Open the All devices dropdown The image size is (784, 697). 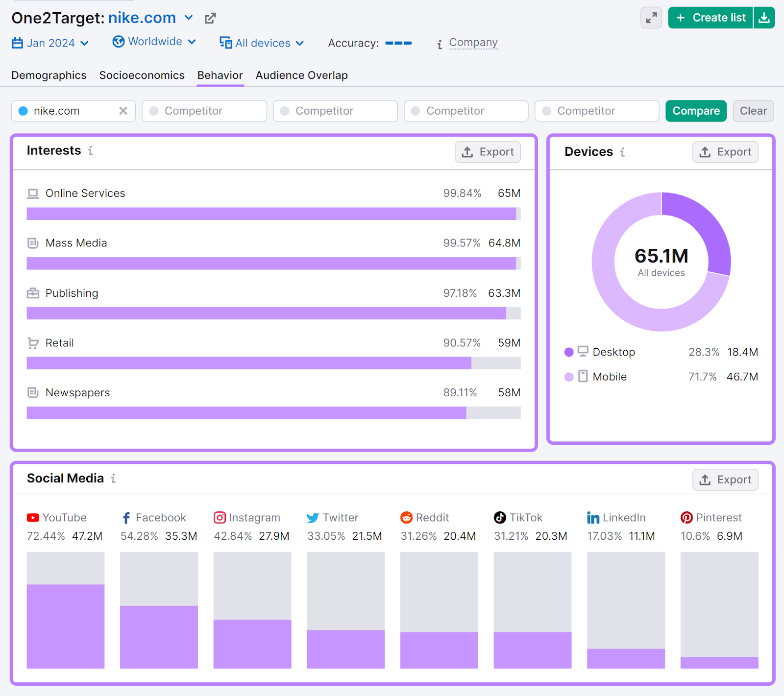[262, 43]
